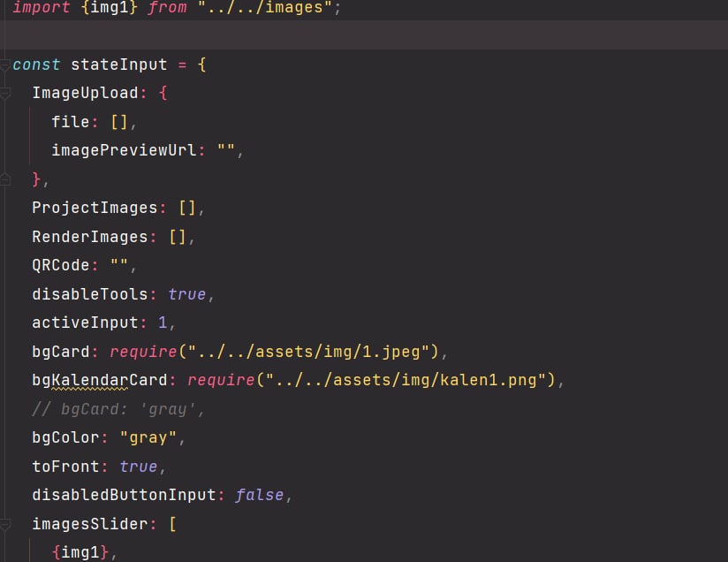This screenshot has height=562, width=728.
Task: Click the QRCode property
Action: [60, 265]
